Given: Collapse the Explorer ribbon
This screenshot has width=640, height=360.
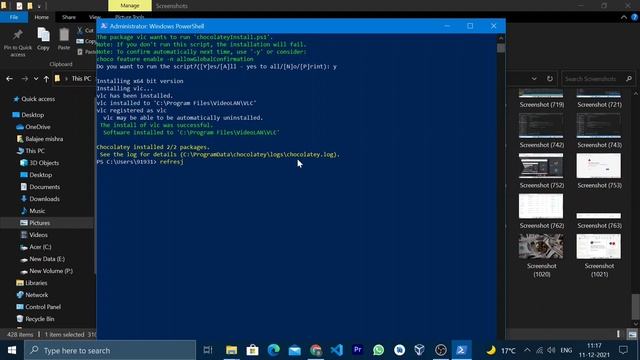Looking at the screenshot, I should (x=624, y=17).
